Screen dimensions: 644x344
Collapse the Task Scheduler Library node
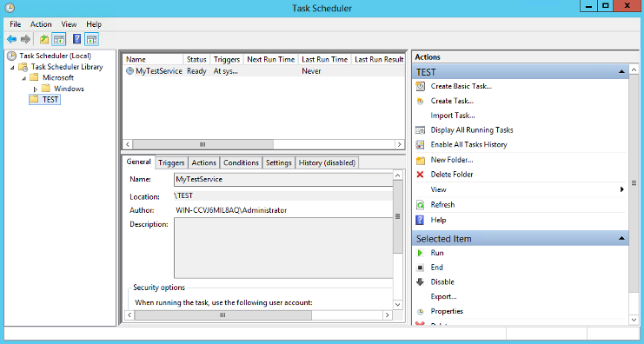[12, 67]
